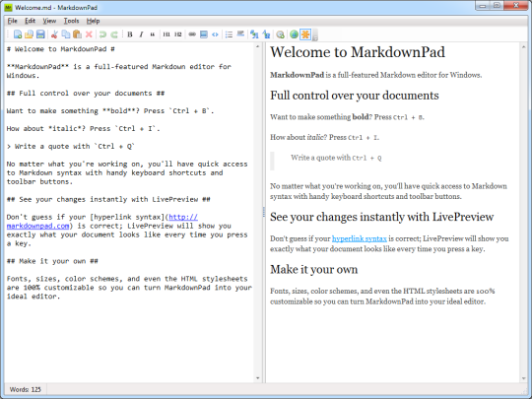Apply italic formatting with the I icon
The height and width of the screenshot is (399, 532).
click(x=141, y=34)
